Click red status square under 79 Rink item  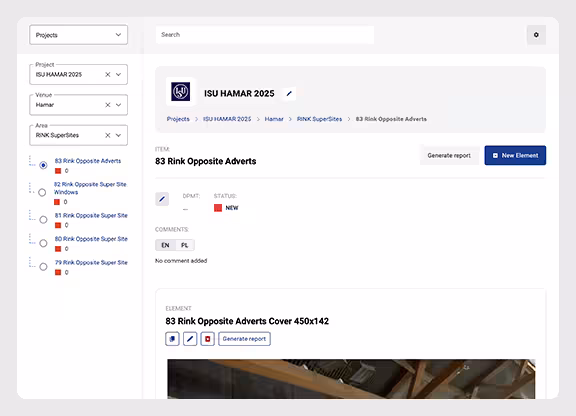[x=58, y=273]
